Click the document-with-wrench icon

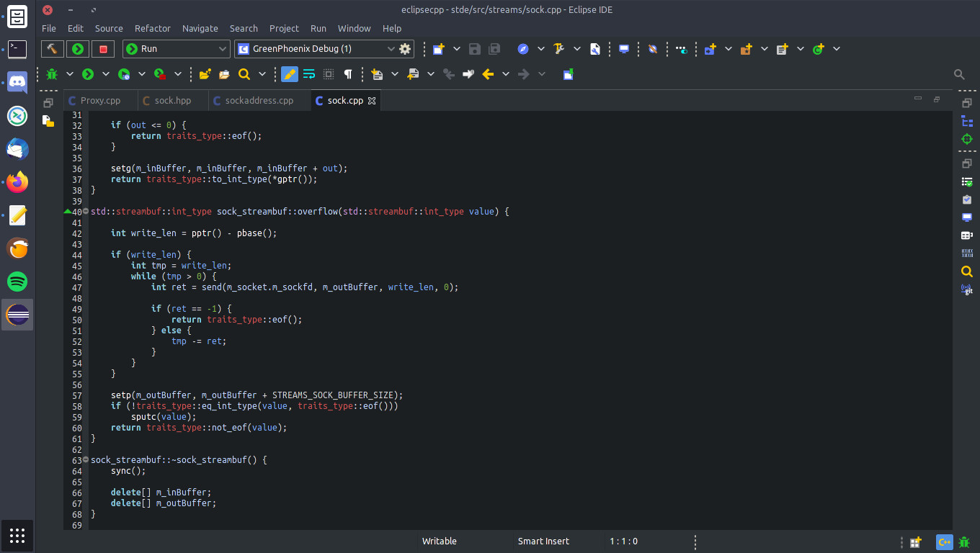(595, 49)
